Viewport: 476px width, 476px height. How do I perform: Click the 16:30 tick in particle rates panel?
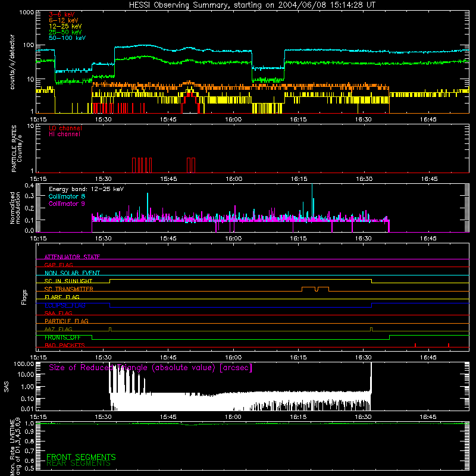pyautogui.click(x=364, y=179)
